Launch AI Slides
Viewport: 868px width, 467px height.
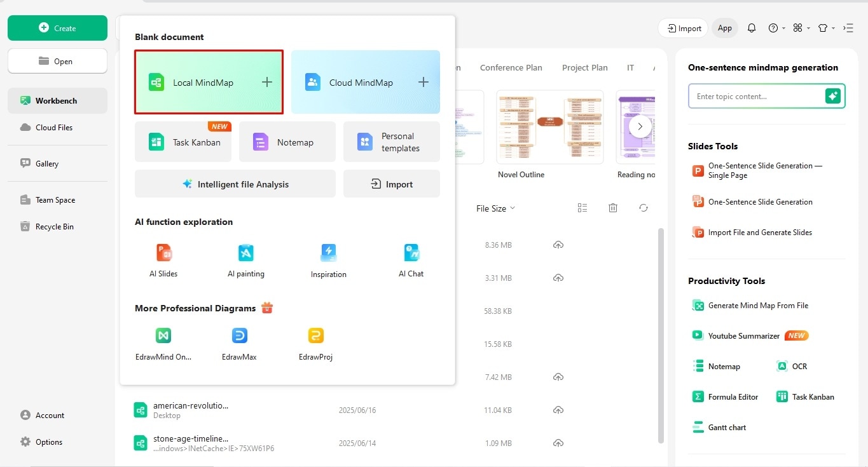(x=163, y=261)
